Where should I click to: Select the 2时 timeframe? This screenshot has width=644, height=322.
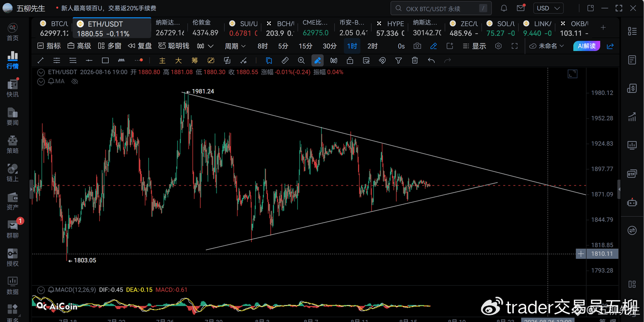(372, 46)
